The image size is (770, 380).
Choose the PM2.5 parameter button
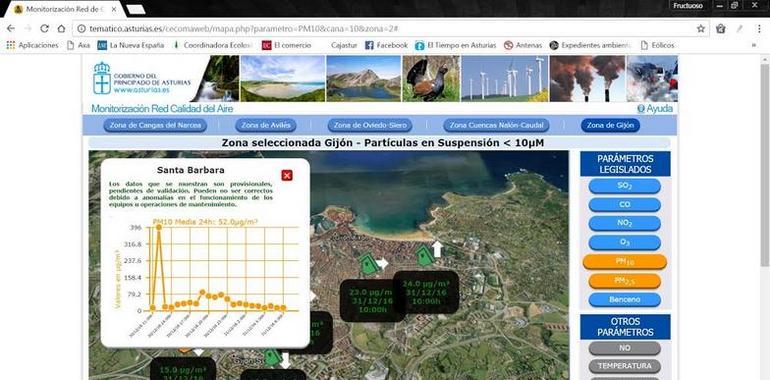(x=625, y=281)
